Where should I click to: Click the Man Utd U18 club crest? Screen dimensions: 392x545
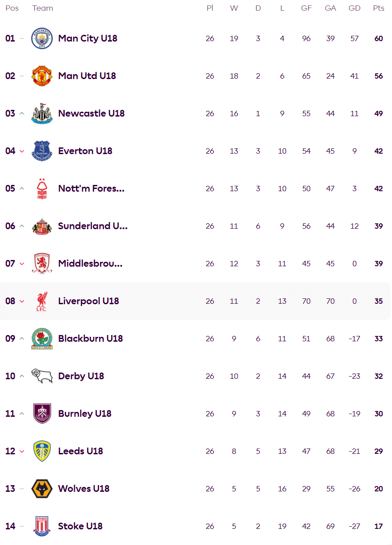[42, 76]
